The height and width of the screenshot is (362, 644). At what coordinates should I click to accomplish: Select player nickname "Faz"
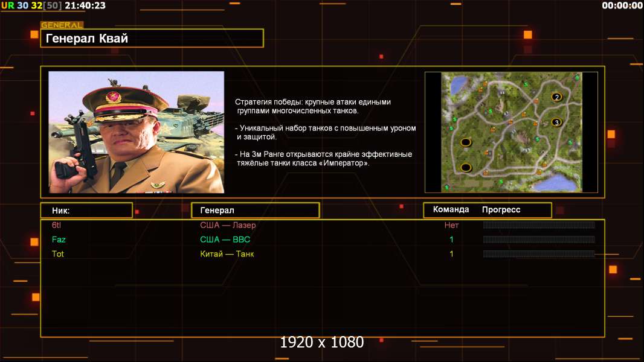59,240
